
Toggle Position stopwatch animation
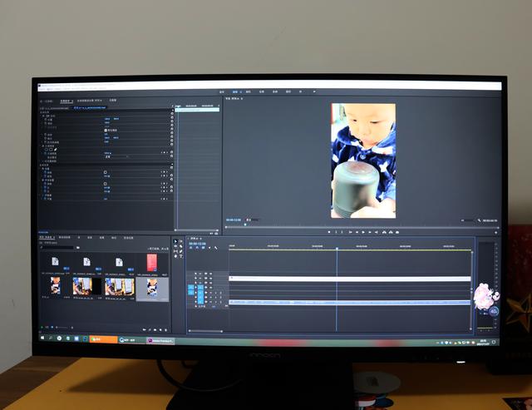click(x=46, y=120)
